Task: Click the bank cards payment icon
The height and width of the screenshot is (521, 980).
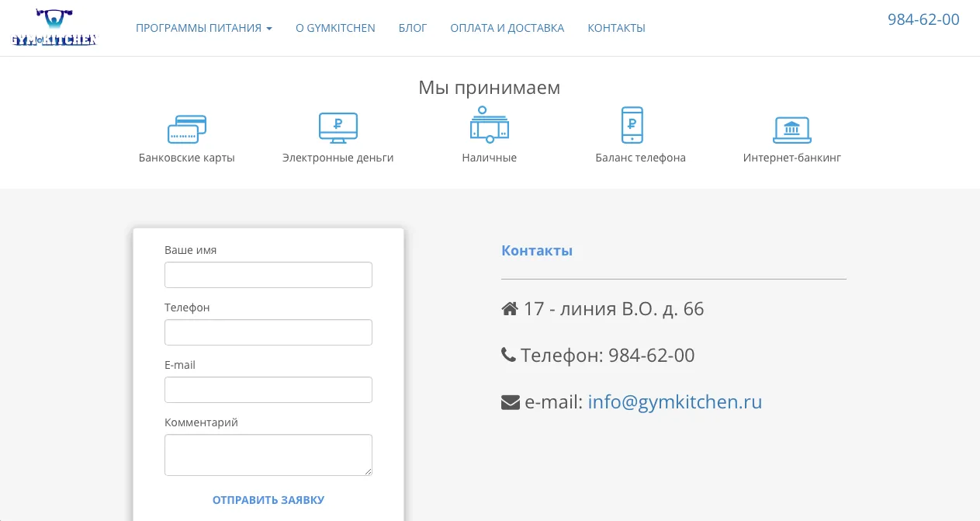Action: [187, 129]
